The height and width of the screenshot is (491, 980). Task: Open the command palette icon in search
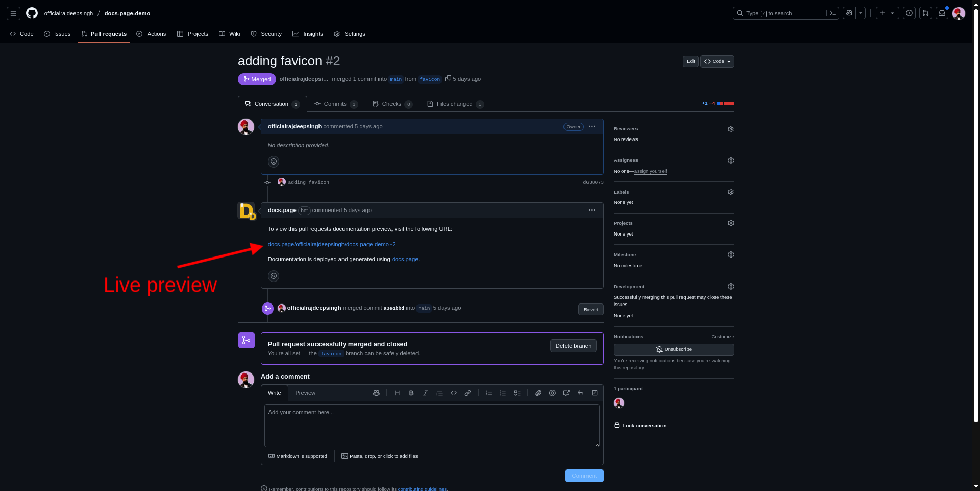(832, 13)
